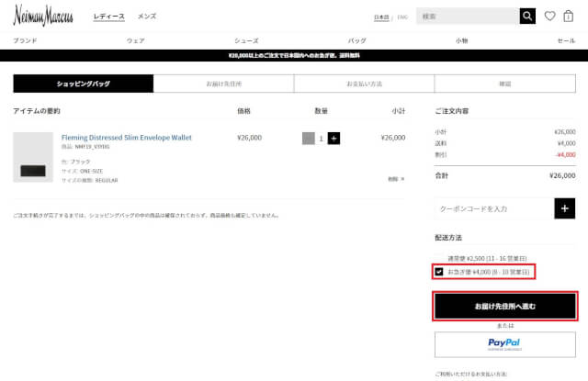588x381 pixels.
Task: Focus the search input field
Action: pyautogui.click(x=468, y=17)
